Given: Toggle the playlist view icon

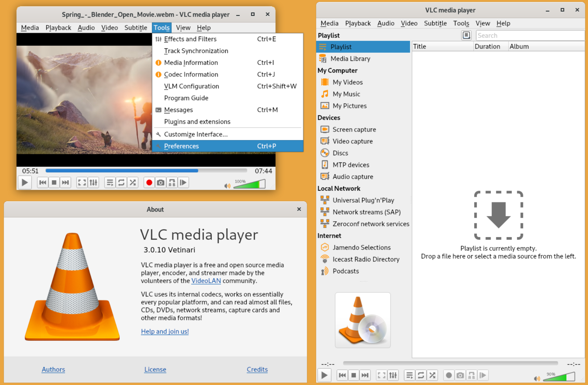Looking at the screenshot, I should tap(110, 182).
